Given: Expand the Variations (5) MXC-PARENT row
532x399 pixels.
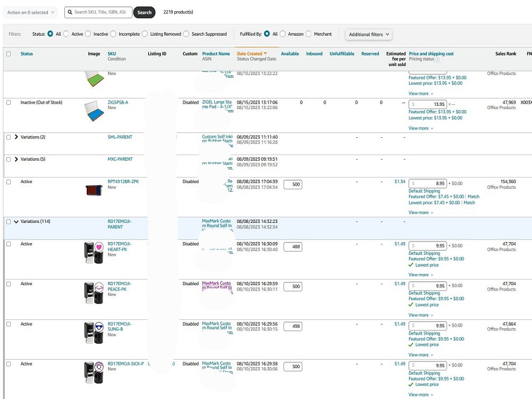Looking at the screenshot, I should pos(16,159).
